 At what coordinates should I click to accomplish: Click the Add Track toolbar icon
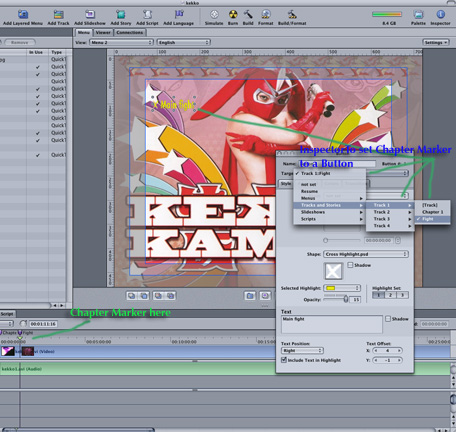click(x=58, y=14)
